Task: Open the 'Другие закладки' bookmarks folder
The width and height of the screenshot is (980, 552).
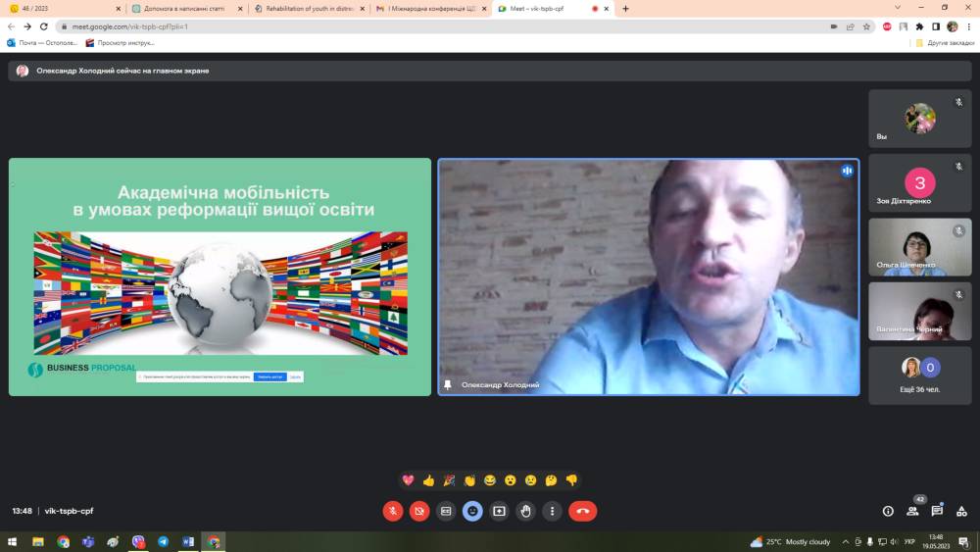Action: click(944, 43)
